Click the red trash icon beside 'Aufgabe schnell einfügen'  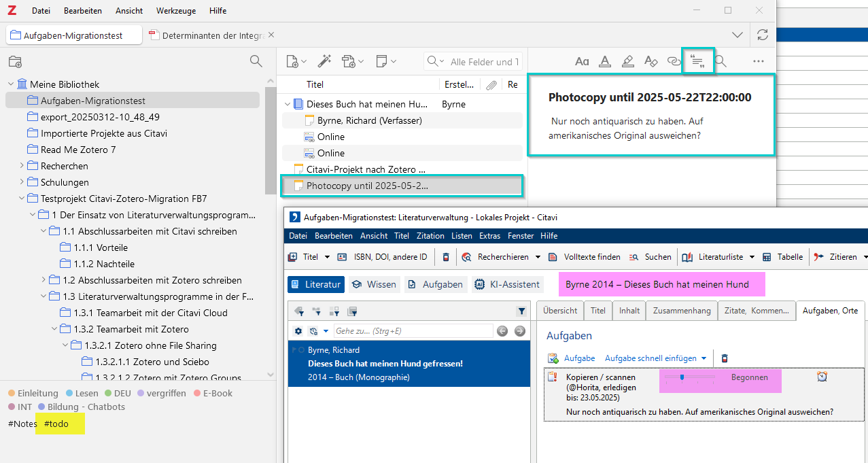point(725,358)
